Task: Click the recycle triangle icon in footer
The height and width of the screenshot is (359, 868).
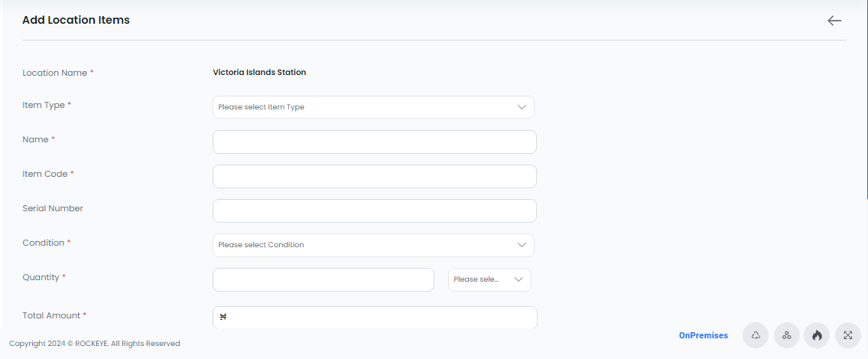Action: (755, 335)
